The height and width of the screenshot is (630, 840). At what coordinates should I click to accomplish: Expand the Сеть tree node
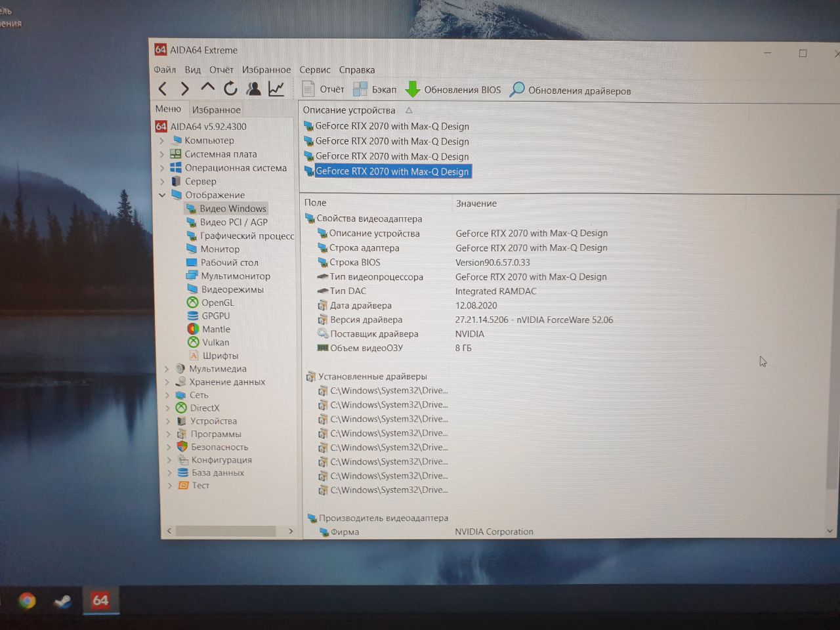pyautogui.click(x=167, y=395)
